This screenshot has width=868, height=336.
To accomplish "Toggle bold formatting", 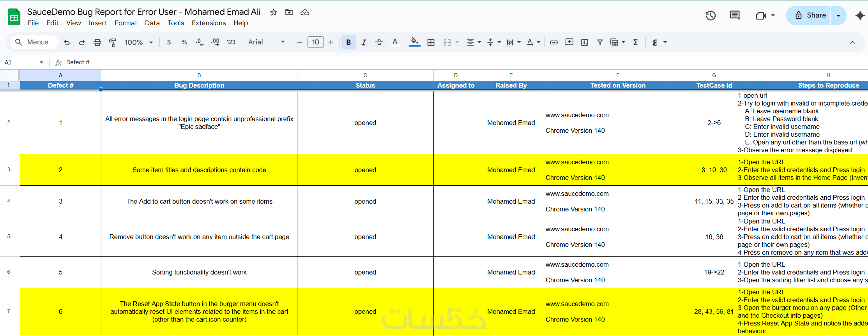I will pyautogui.click(x=348, y=42).
